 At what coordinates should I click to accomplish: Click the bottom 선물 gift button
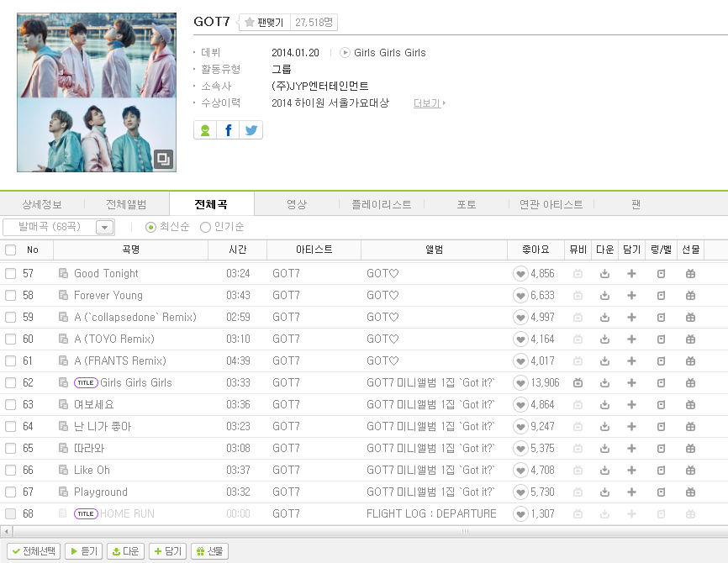(x=209, y=551)
